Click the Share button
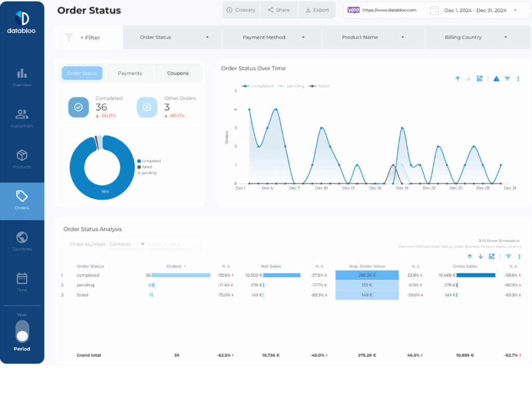Image resolution: width=532 pixels, height=408 pixels. (x=279, y=10)
